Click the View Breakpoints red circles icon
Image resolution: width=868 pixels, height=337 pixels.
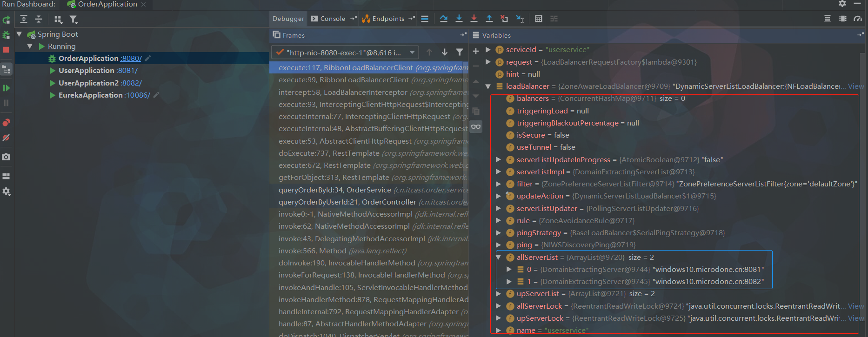[x=6, y=123]
